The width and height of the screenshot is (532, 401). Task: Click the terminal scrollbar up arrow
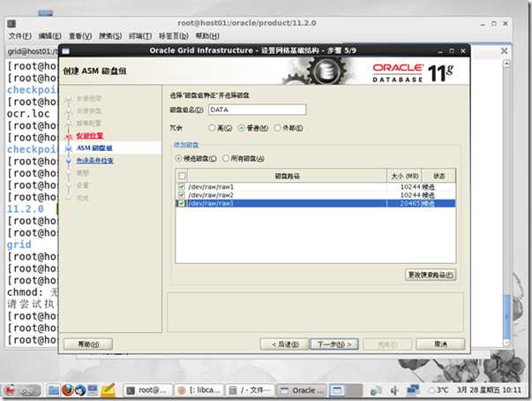506,64
